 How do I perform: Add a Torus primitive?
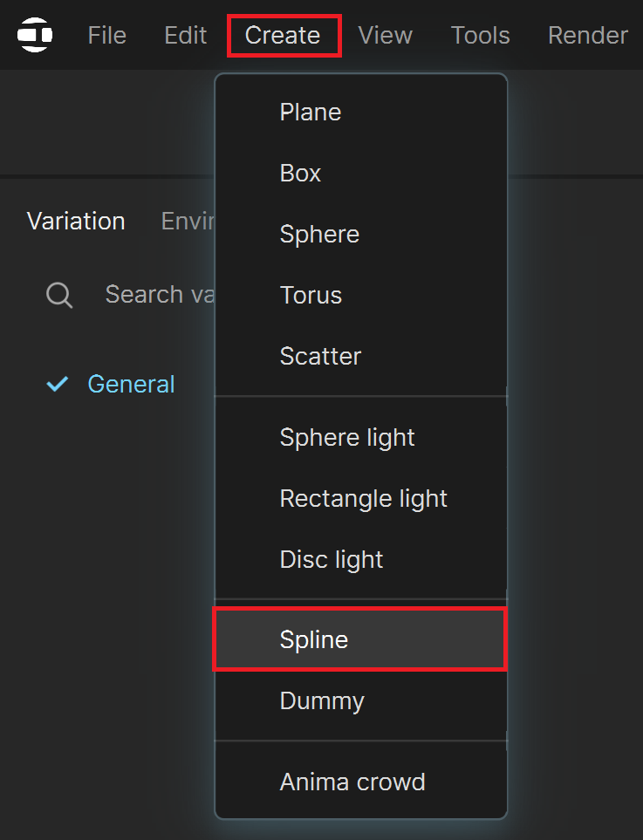pyautogui.click(x=360, y=296)
